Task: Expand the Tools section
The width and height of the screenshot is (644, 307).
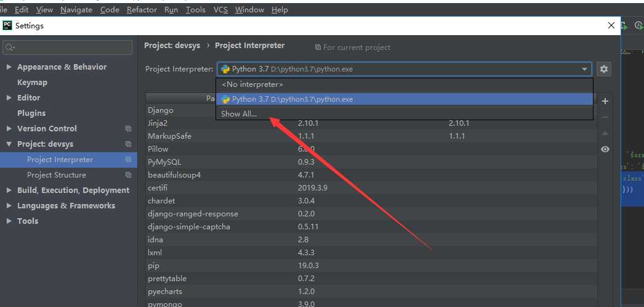Action: pyautogui.click(x=9, y=221)
